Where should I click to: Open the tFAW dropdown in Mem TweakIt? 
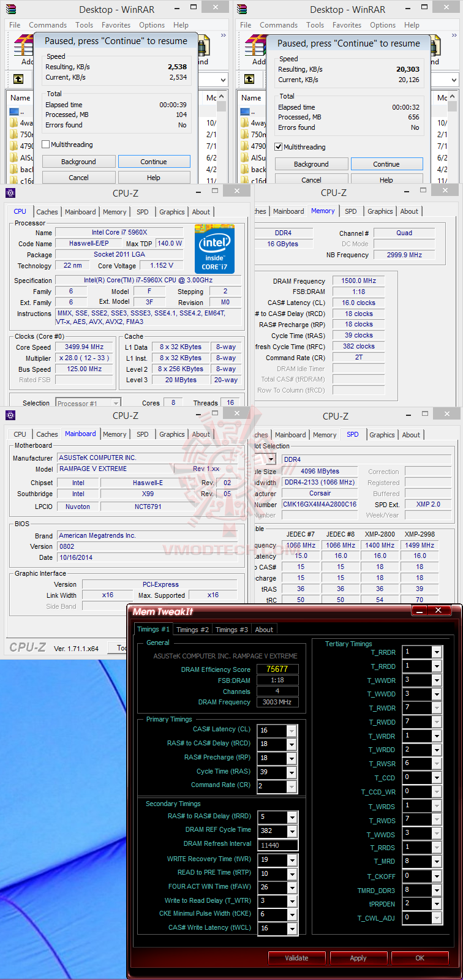[x=293, y=887]
